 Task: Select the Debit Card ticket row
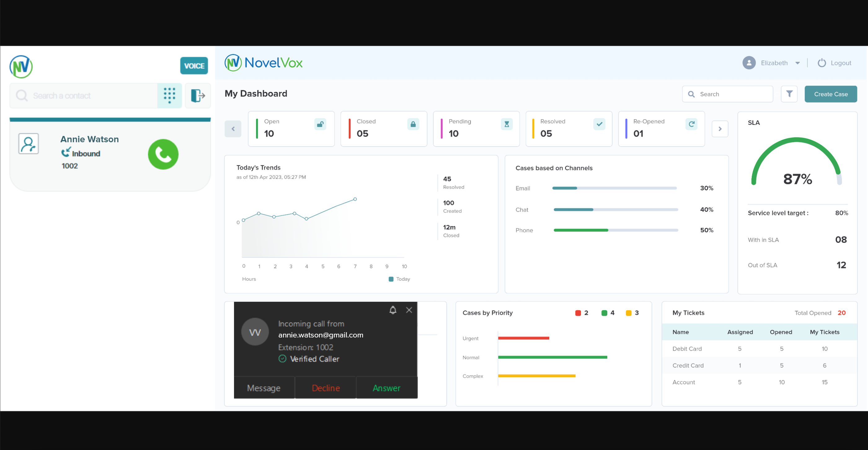tap(759, 349)
